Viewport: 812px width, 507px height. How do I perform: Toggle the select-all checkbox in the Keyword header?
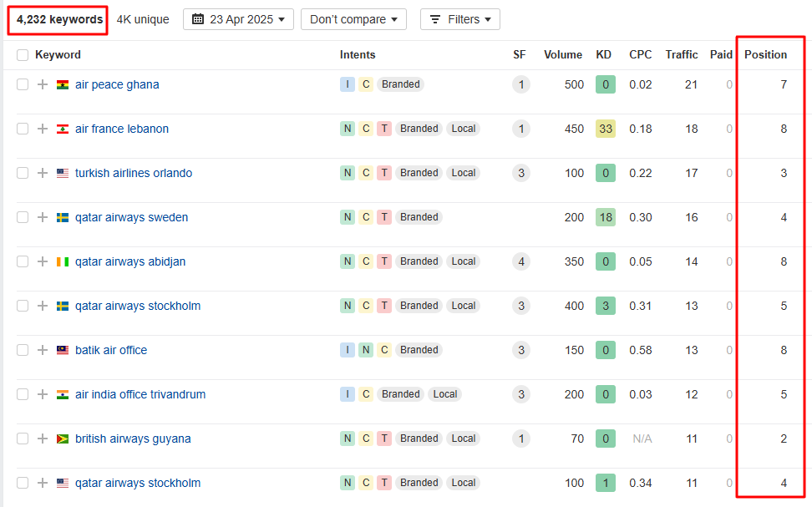[23, 55]
